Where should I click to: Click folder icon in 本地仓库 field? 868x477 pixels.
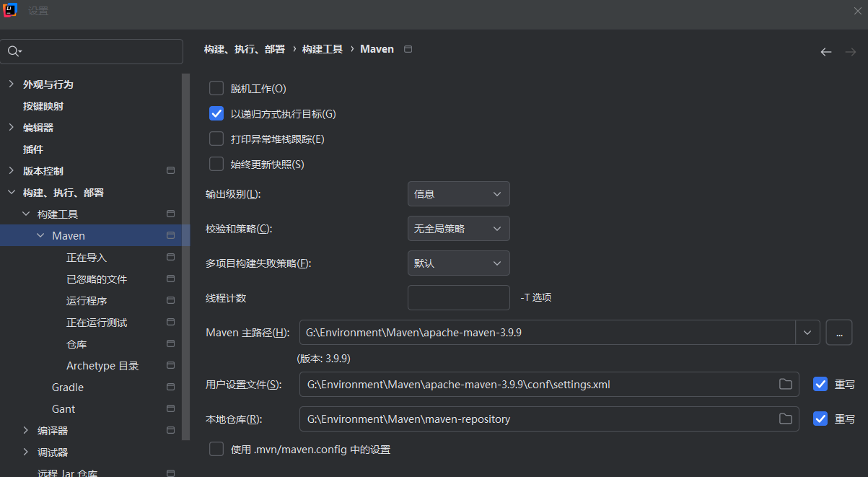click(786, 419)
